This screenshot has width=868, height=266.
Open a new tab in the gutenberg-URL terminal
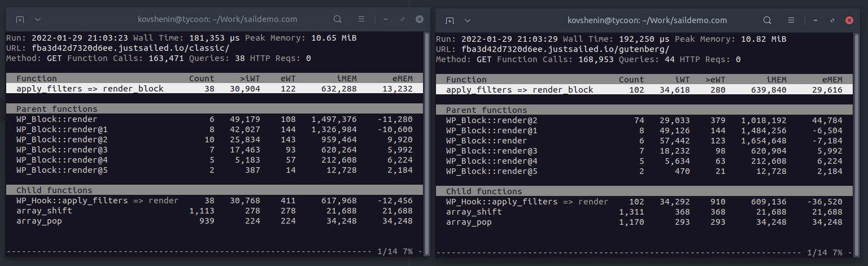click(450, 20)
